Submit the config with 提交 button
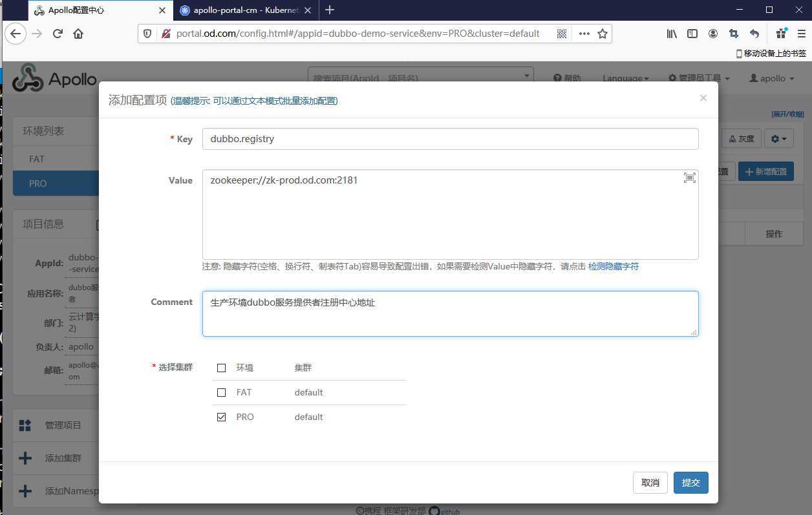 coord(691,483)
